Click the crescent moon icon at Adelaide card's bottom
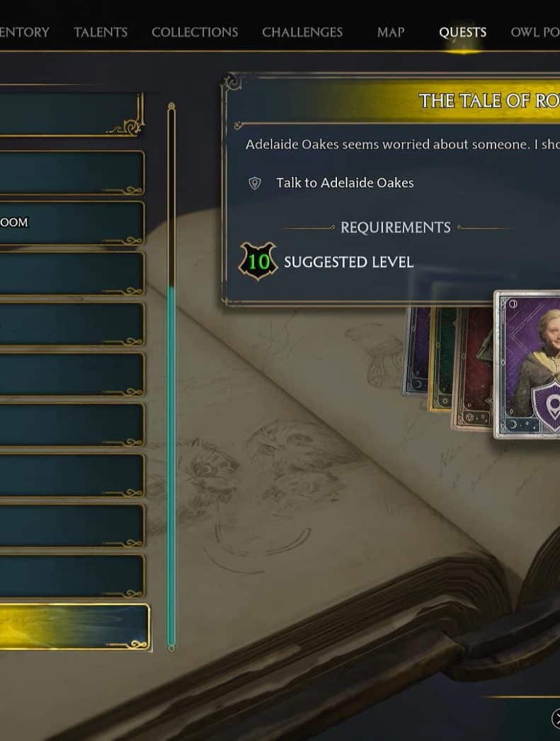This screenshot has width=560, height=741. (x=513, y=424)
